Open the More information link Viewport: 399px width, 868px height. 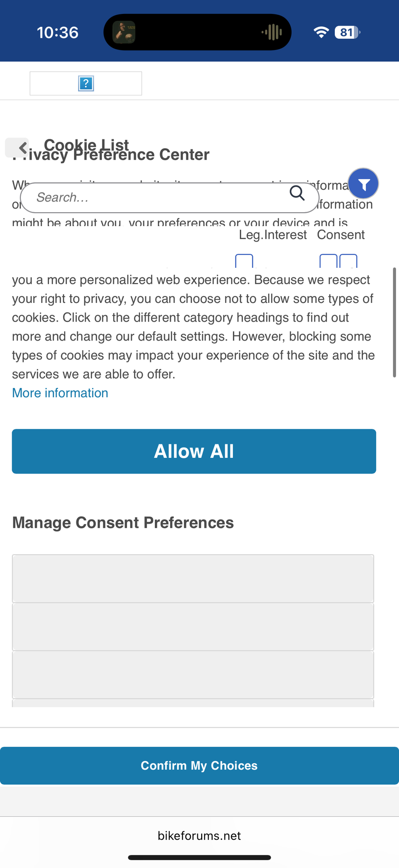point(60,393)
